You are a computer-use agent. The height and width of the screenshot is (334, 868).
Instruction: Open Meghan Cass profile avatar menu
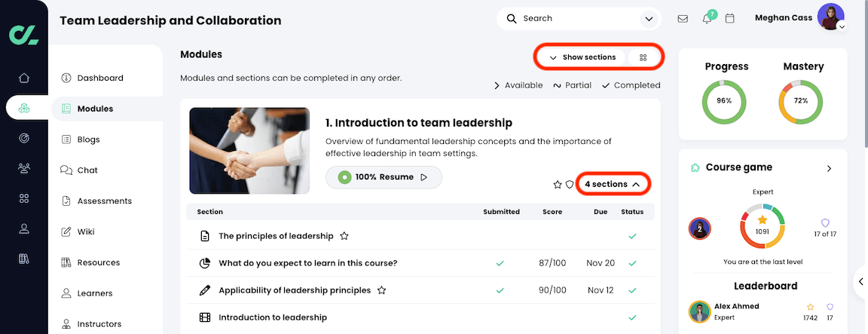pos(830,17)
